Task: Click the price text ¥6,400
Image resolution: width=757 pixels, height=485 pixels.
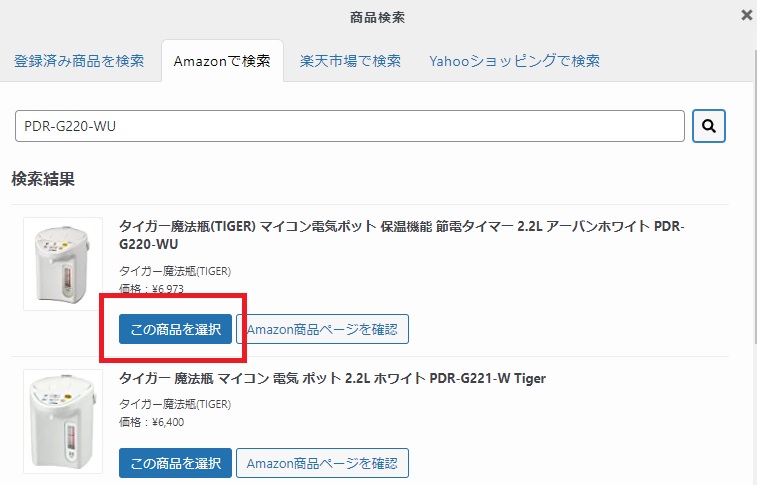Action: pyautogui.click(x=168, y=422)
